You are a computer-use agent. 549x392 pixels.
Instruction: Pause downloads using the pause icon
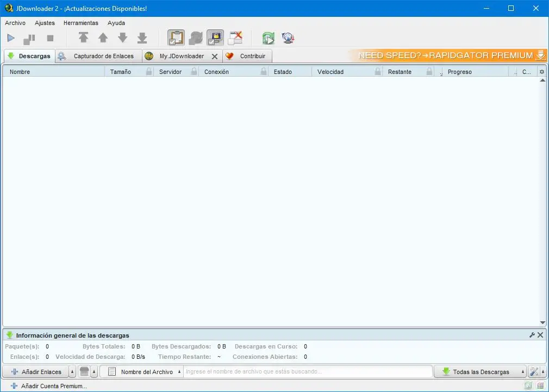coord(29,39)
